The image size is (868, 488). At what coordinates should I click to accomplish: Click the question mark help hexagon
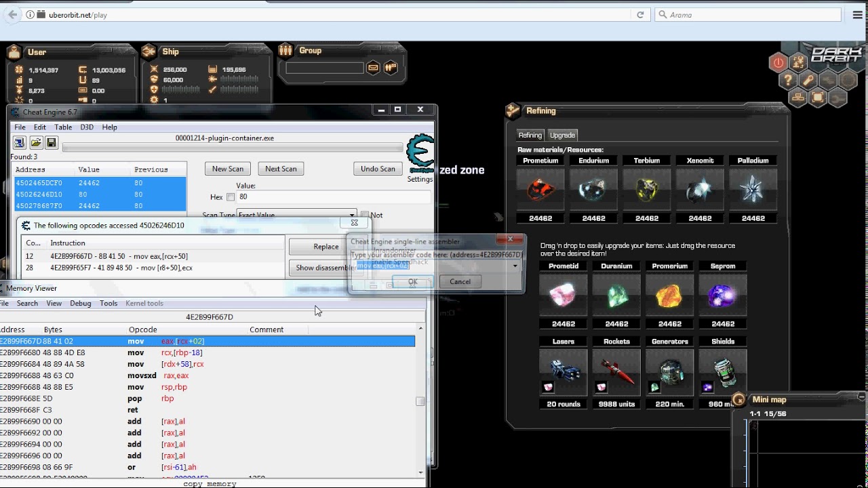(789, 81)
